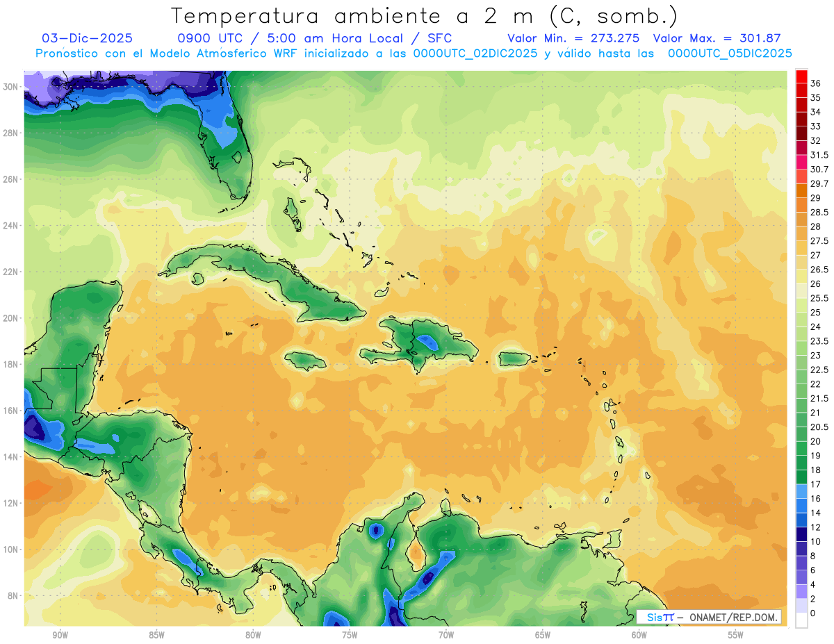834x644 pixels.
Task: Click the latitude label '22N'
Action: coord(10,272)
